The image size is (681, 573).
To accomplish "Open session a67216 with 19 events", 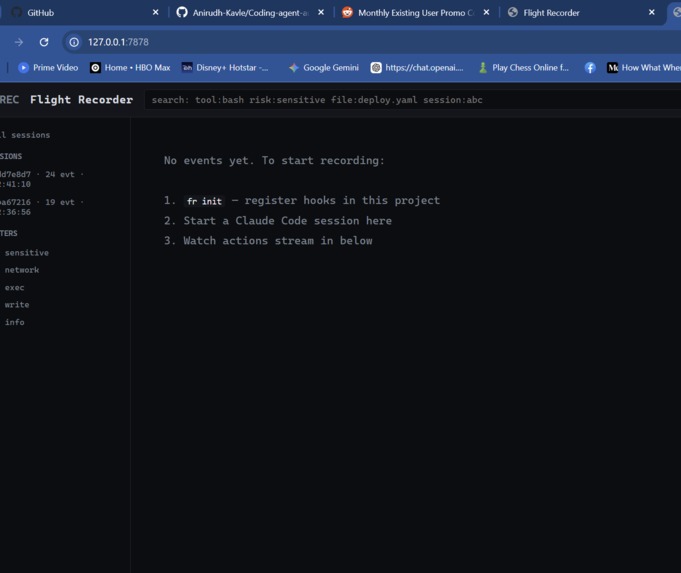I will click(42, 207).
